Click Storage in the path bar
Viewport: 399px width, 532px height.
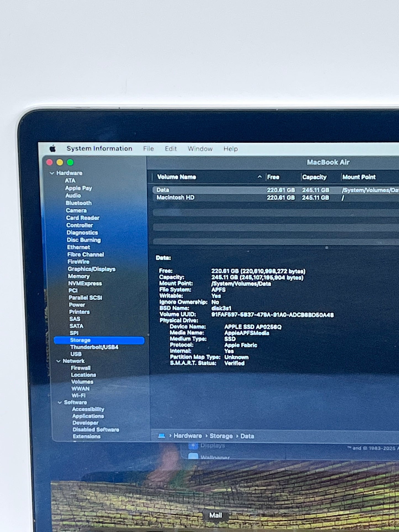pyautogui.click(x=221, y=436)
